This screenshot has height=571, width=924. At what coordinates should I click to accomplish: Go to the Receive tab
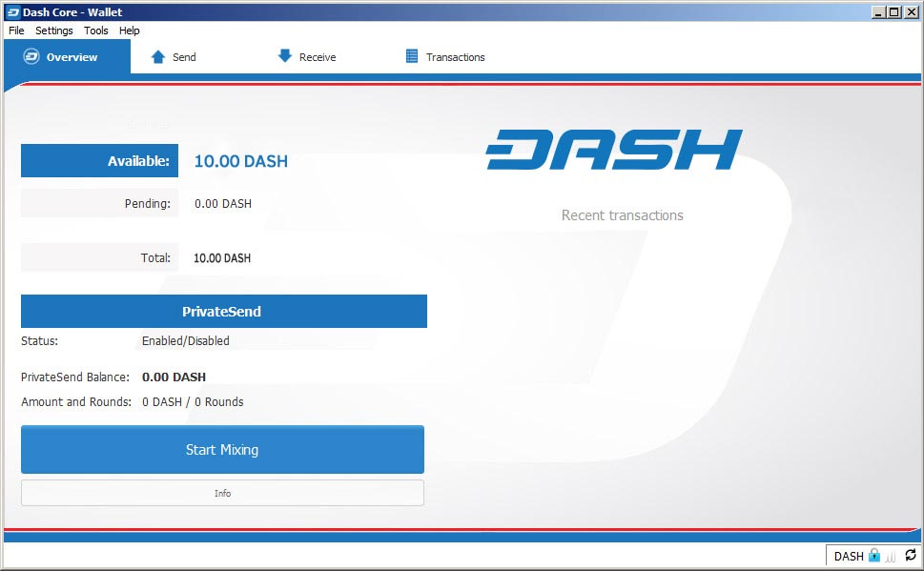[x=306, y=57]
